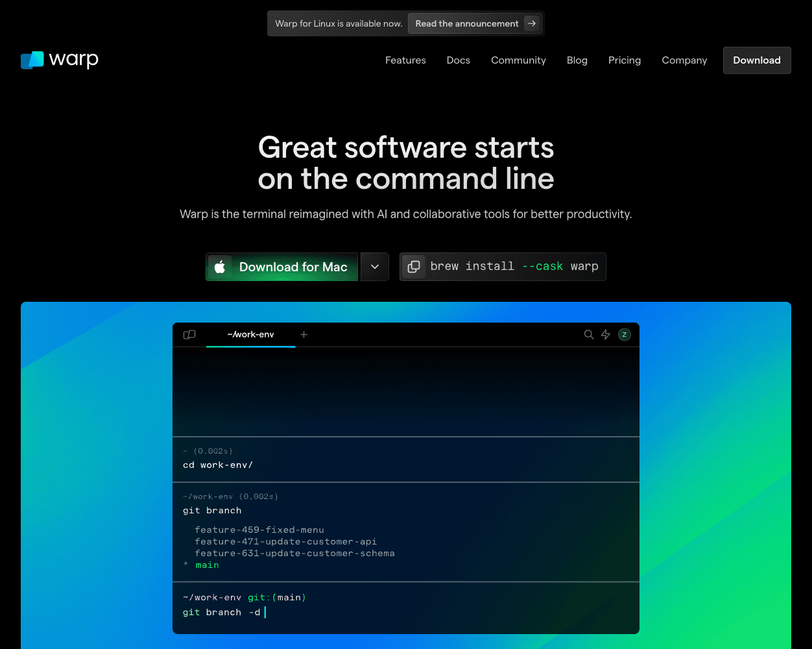Select branch feature-459-fixed-menu
Screen dimensions: 812x649
259,530
